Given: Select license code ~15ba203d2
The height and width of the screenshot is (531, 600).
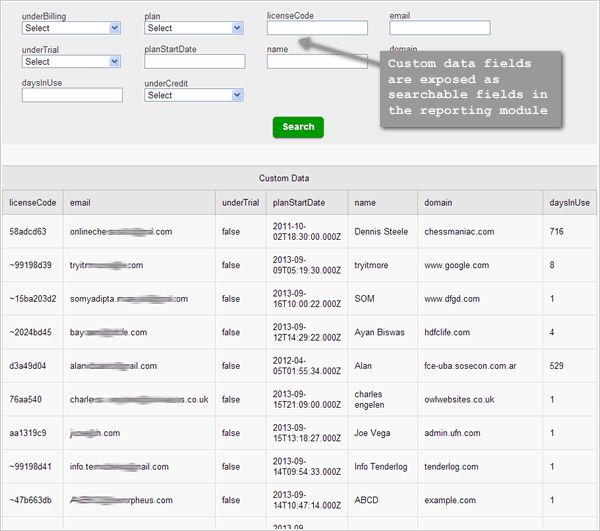Looking at the screenshot, I should pyautogui.click(x=33, y=299).
